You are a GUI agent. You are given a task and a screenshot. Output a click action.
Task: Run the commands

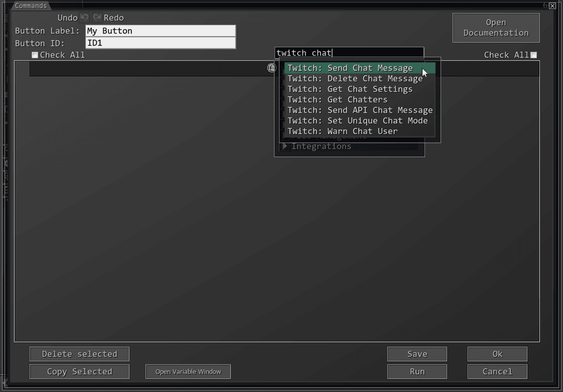click(x=417, y=372)
